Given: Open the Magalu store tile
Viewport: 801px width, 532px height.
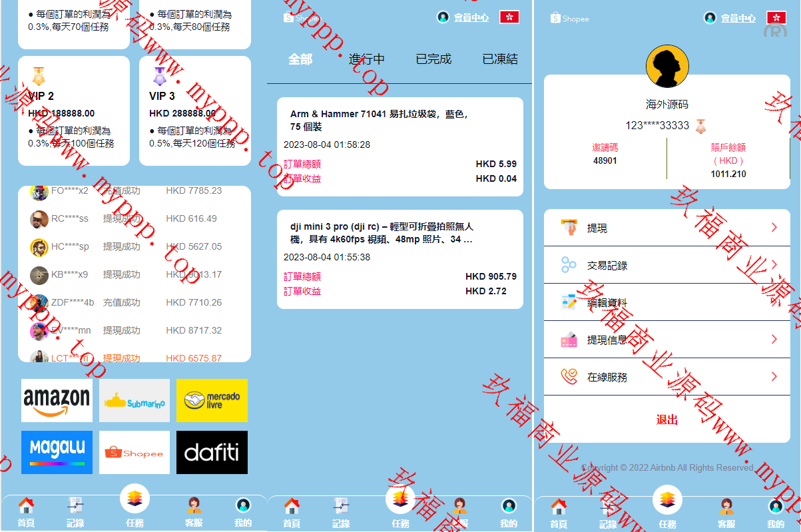Looking at the screenshot, I should coord(57,452).
